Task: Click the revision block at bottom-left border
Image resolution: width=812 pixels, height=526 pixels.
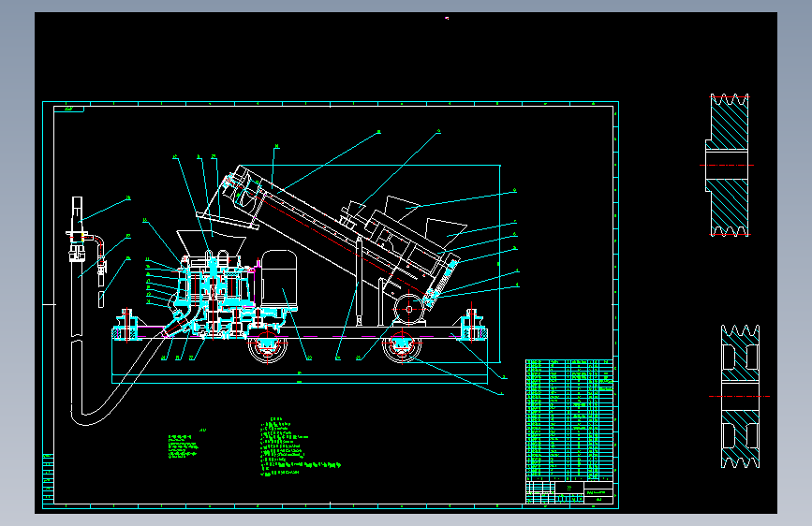Action: pos(48,478)
